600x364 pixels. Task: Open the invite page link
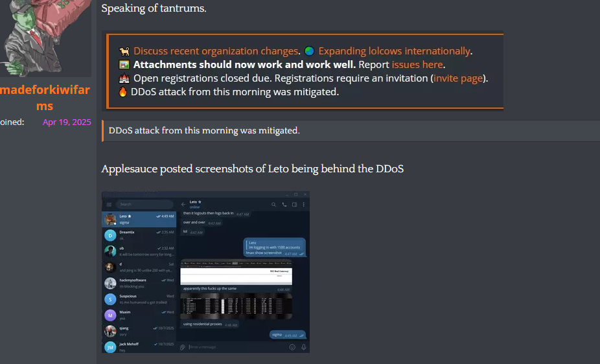tap(458, 78)
